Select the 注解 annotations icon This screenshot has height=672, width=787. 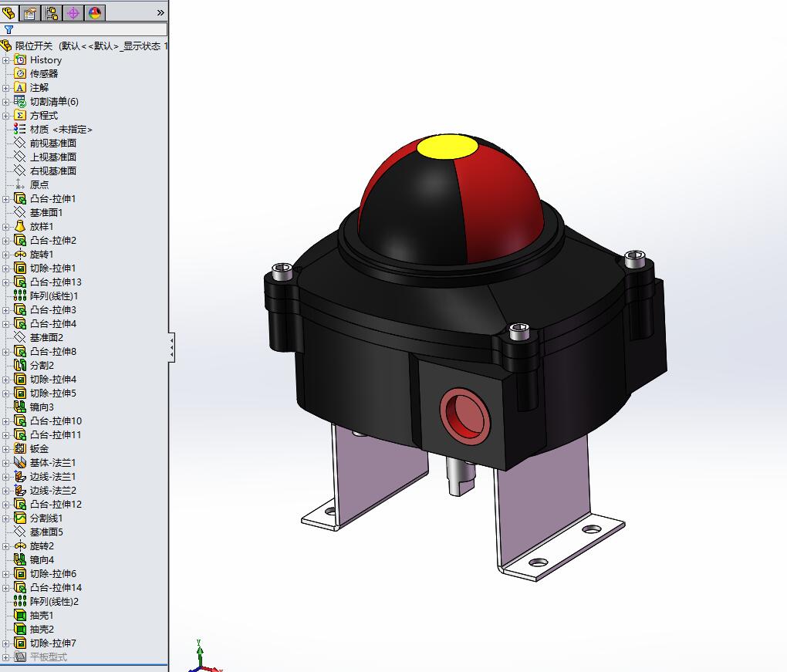[20, 88]
